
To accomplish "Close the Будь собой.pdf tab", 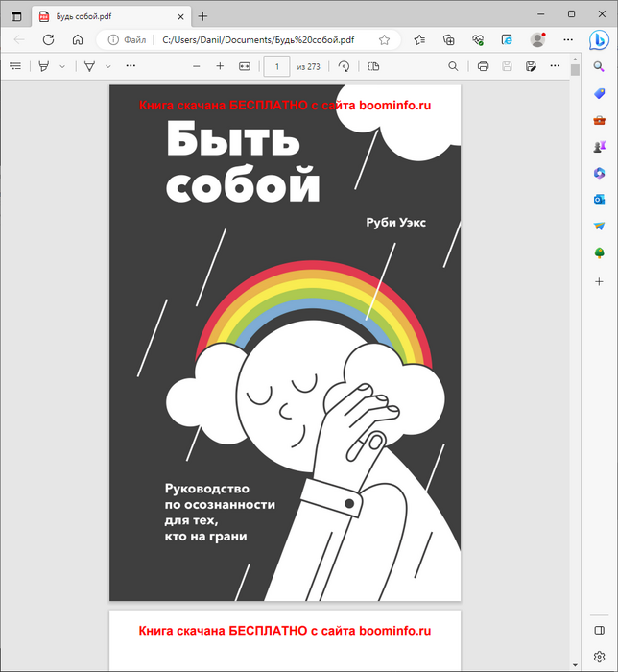I will (x=180, y=16).
